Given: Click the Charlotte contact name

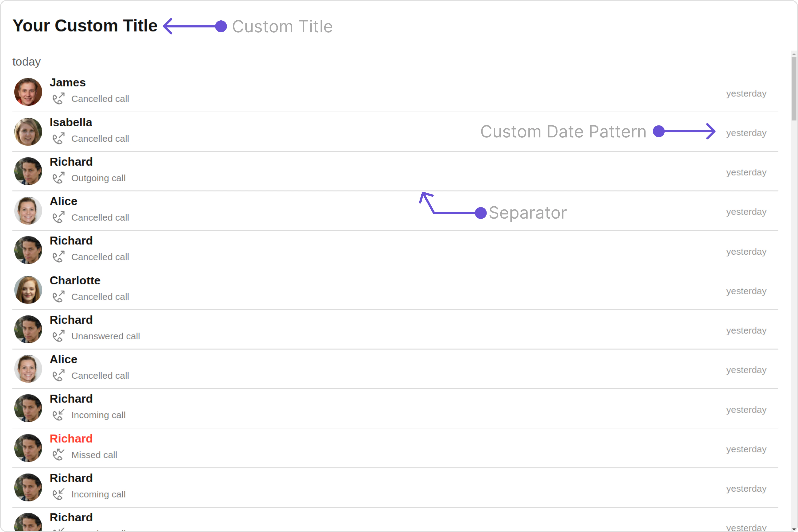Looking at the screenshot, I should 75,281.
